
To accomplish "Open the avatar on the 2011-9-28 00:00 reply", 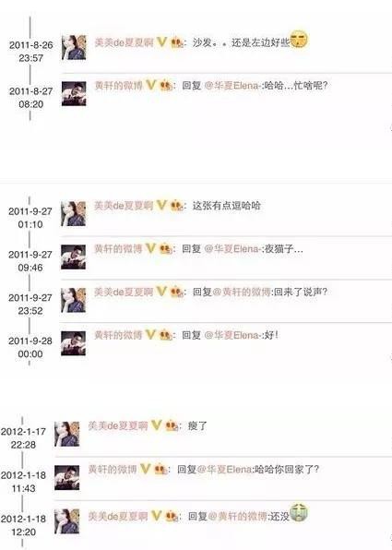I will [x=73, y=343].
